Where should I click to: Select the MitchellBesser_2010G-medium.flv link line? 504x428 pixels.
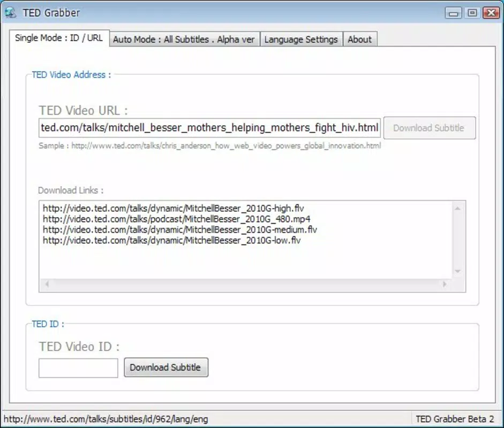[x=179, y=230]
